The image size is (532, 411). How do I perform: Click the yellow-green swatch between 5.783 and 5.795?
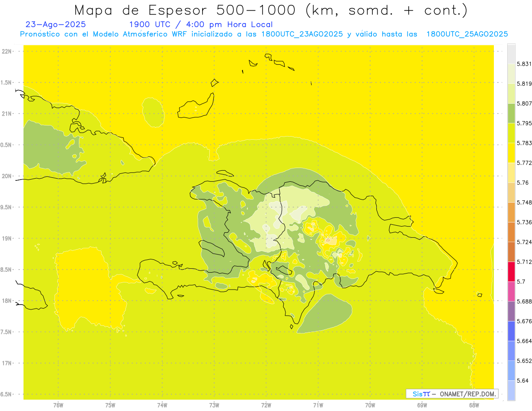coord(511,133)
